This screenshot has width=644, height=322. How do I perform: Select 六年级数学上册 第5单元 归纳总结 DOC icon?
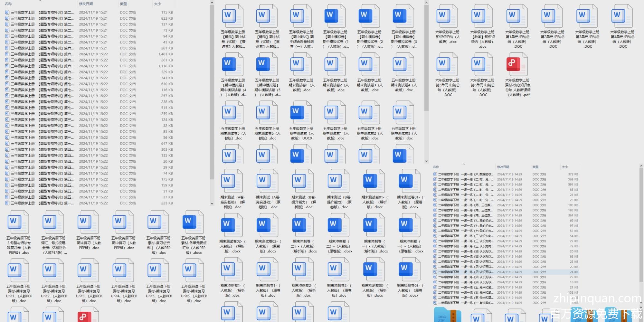(x=447, y=64)
